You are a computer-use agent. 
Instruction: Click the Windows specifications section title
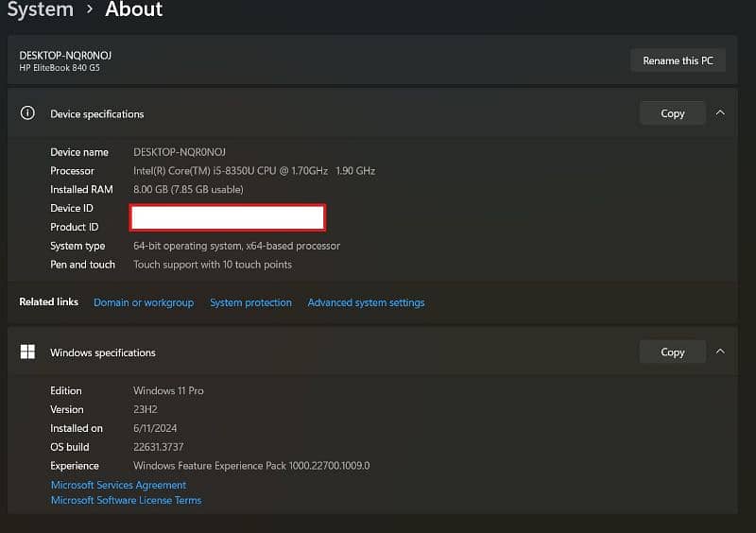pyautogui.click(x=103, y=352)
